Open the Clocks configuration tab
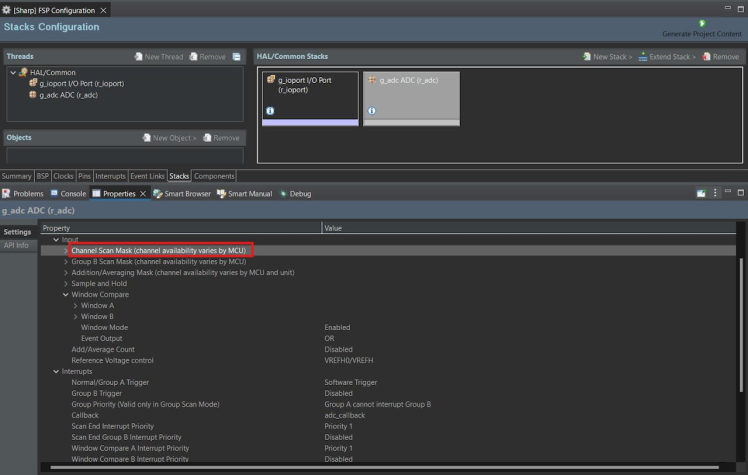 (63, 176)
